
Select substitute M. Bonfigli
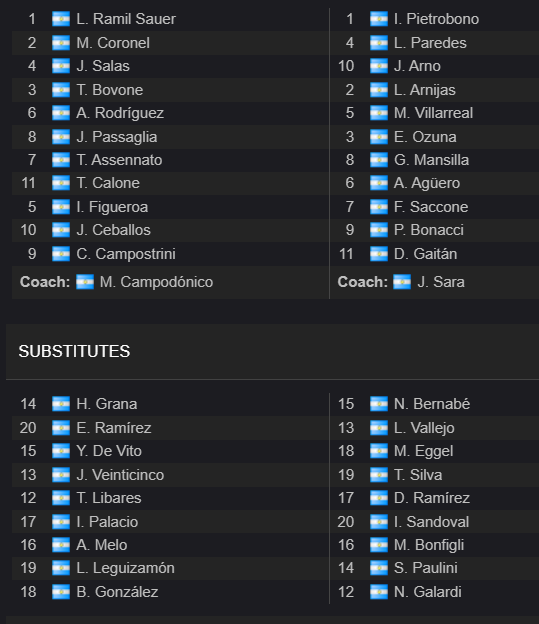[429, 545]
